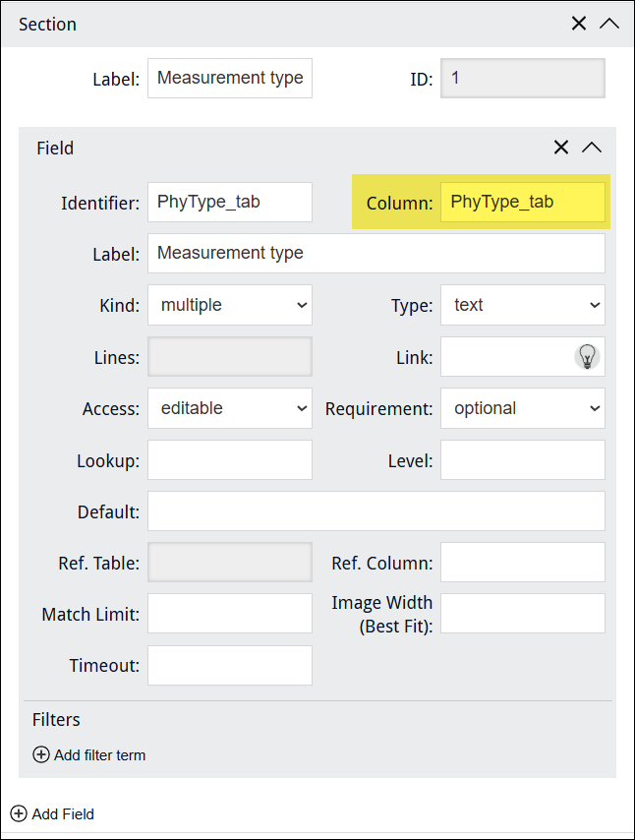Viewport: 635px width, 840px height.
Task: Remove the Section with its X icon
Action: point(579,24)
